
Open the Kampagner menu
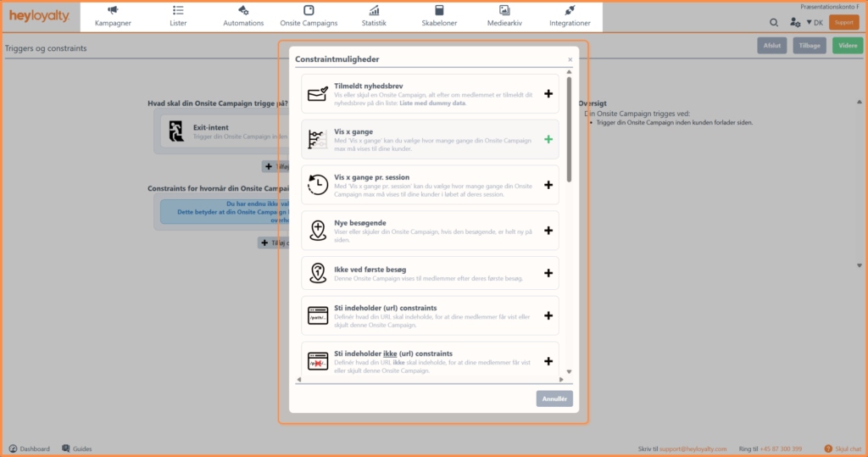pos(113,16)
